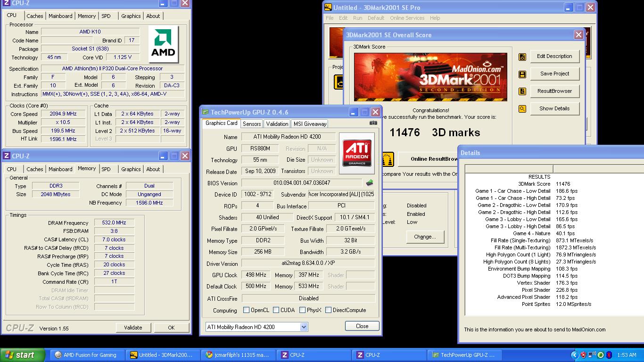Click the magnifier Show Details icon
This screenshot has width=644, height=362.
coord(522,109)
